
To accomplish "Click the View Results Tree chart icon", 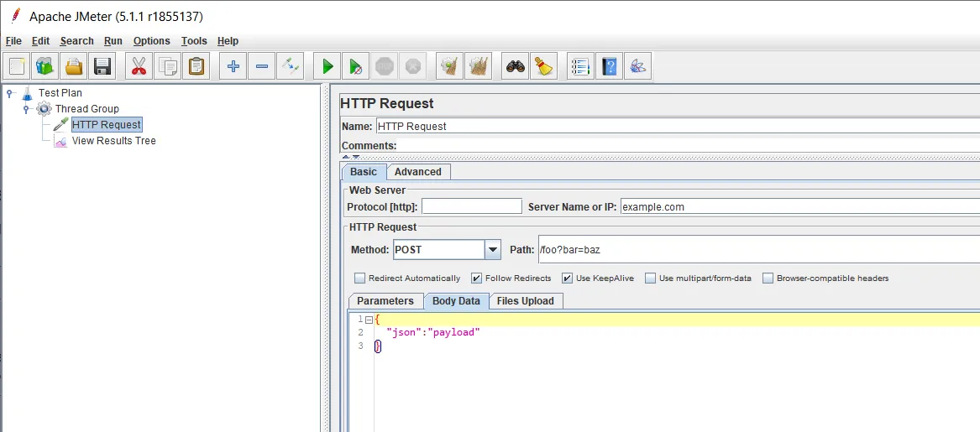I will 60,141.
